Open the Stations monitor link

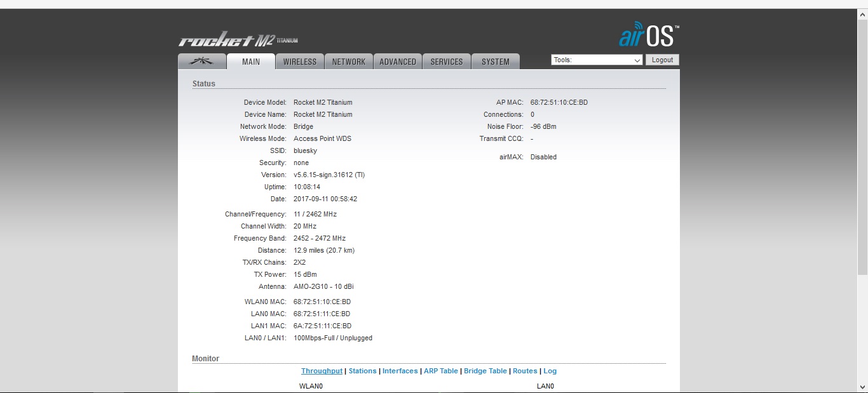coord(362,371)
